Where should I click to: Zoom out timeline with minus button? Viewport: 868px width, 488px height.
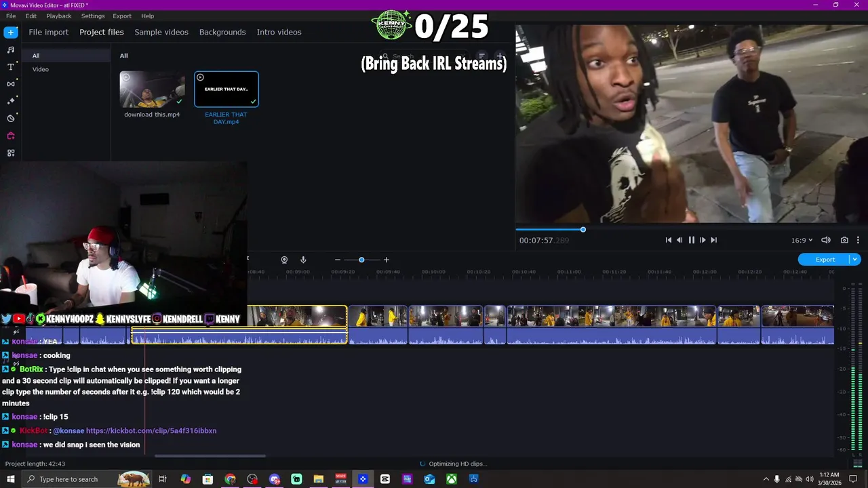(337, 260)
